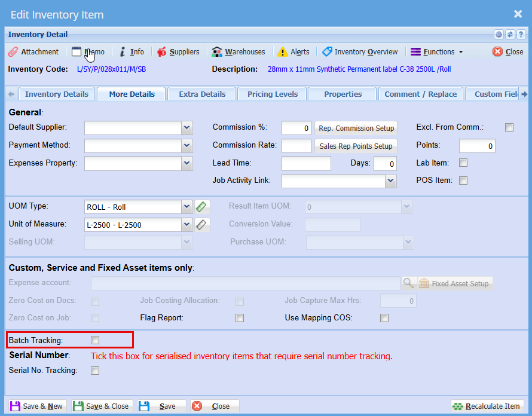532x416 pixels.
Task: Open the Suppliers toolbar item
Action: point(178,52)
